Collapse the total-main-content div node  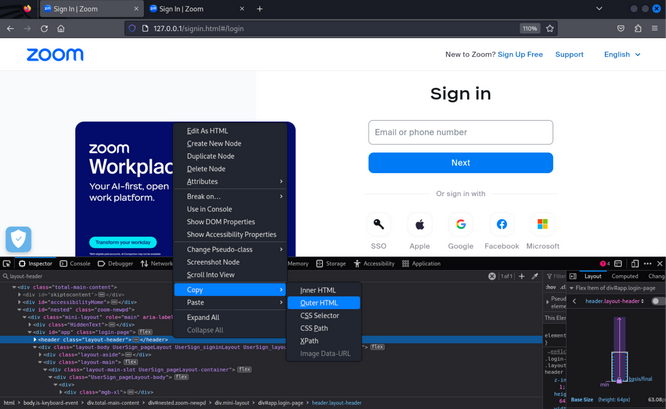pos(14,287)
